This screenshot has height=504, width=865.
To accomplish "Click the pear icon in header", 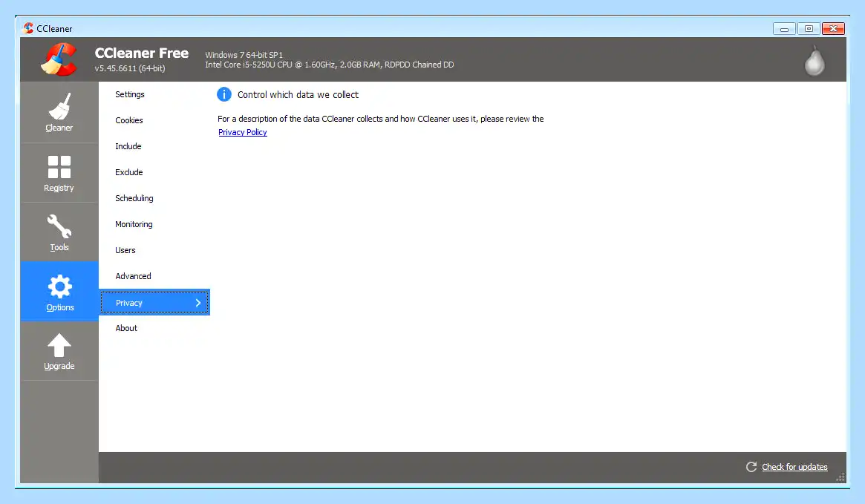I will tap(815, 60).
